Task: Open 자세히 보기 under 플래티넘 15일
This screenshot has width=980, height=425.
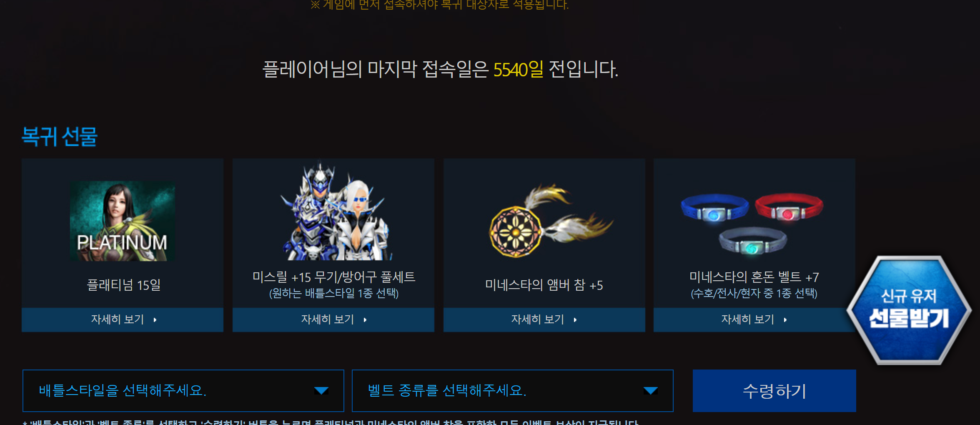Action: (x=123, y=319)
